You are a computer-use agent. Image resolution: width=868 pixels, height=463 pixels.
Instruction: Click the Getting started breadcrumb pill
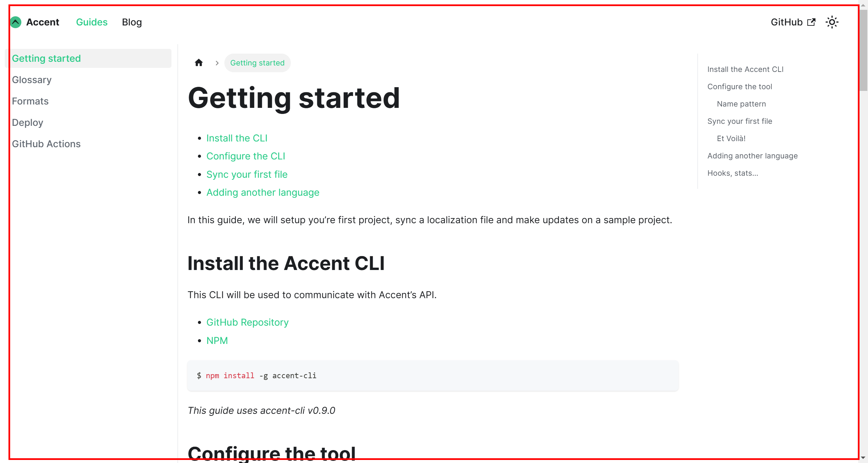click(x=257, y=63)
